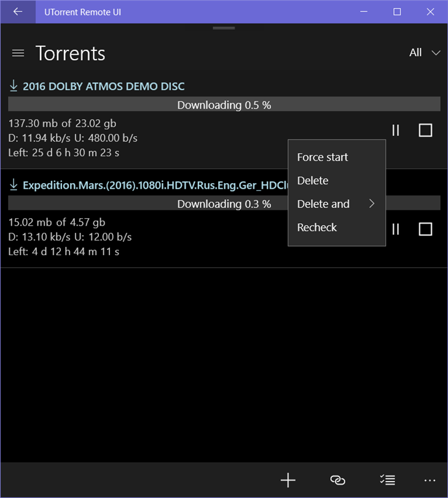Click the Torrents page heading
This screenshot has height=498, width=448.
(70, 53)
